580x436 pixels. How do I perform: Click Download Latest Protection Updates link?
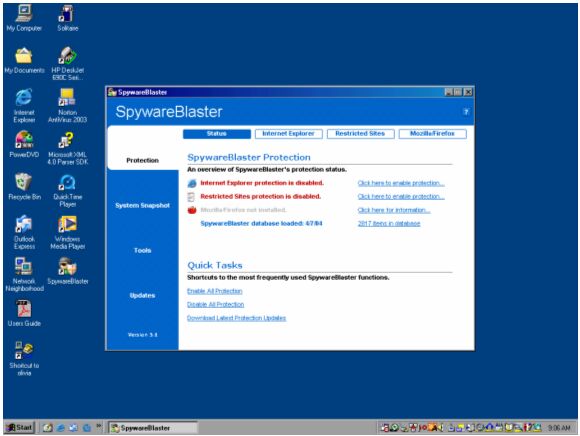click(x=236, y=318)
